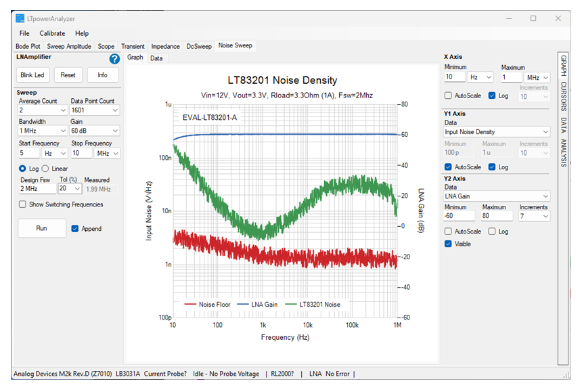Click the EVAL-LT83201-A graph label
Viewport: 582px width, 392px height.
[210, 118]
